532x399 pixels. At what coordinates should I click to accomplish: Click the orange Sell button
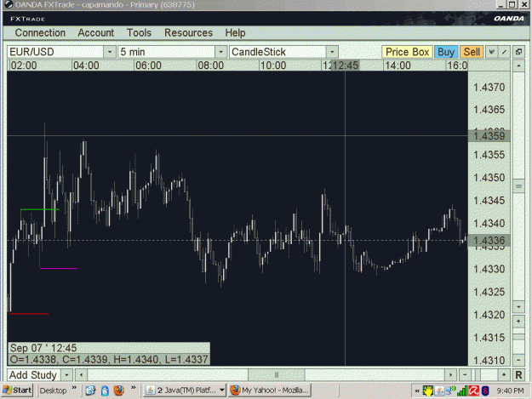(472, 52)
